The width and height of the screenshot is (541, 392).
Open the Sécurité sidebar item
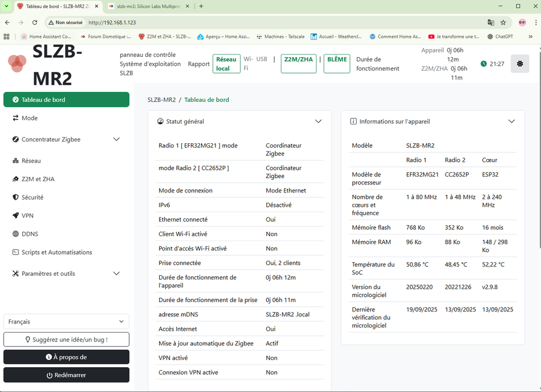pos(66,197)
